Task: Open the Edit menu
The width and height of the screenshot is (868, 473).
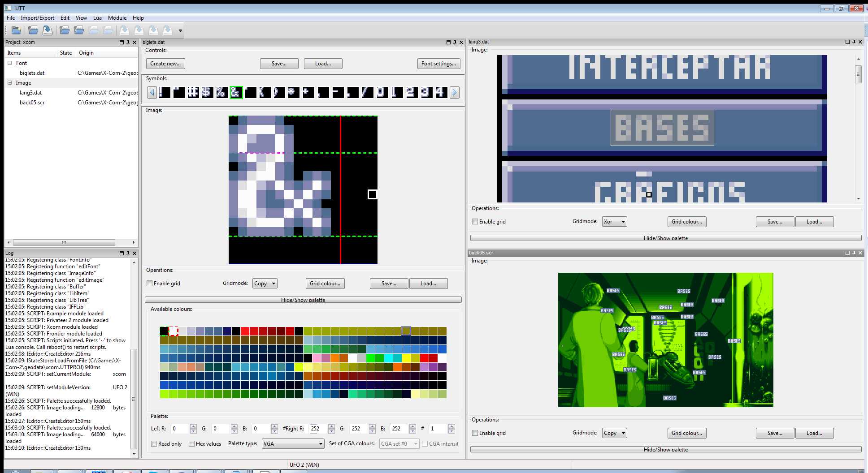Action: [x=65, y=18]
